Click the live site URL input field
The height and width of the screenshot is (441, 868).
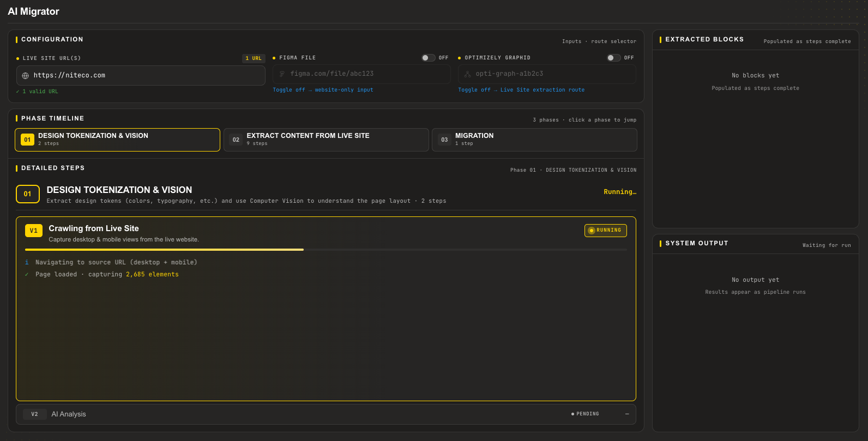pyautogui.click(x=141, y=76)
